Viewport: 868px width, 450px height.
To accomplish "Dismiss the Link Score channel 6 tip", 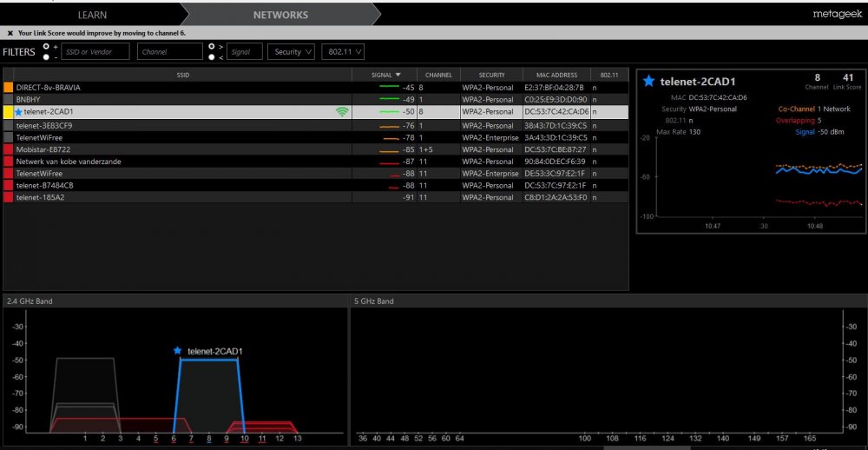I will [x=10, y=32].
